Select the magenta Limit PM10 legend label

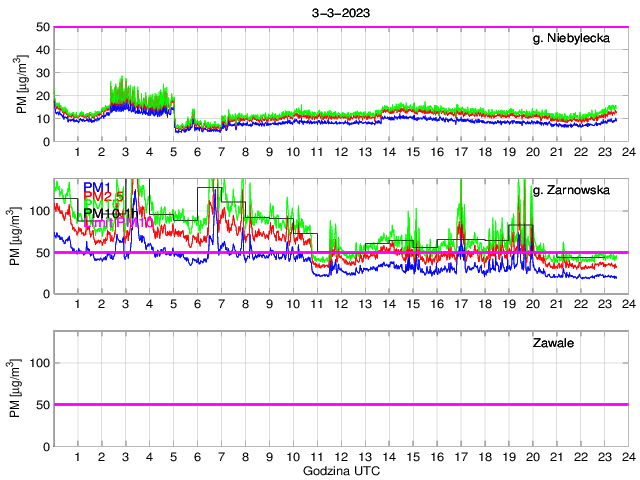coord(118,223)
